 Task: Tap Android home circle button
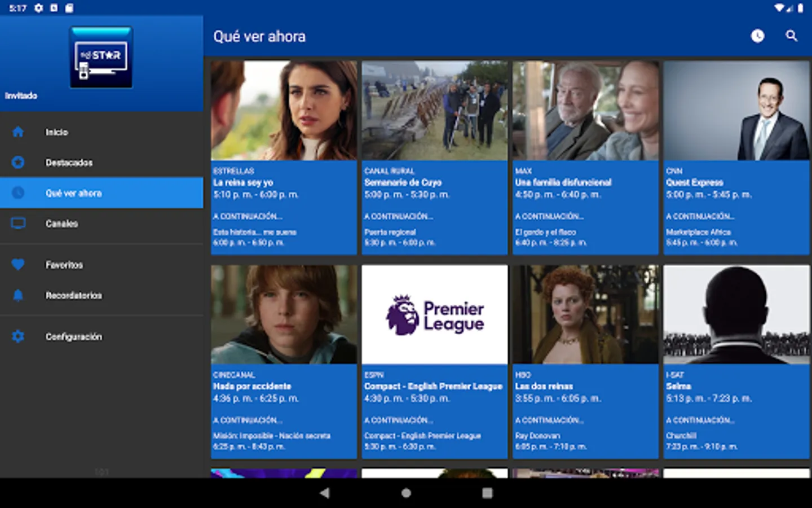[x=406, y=493]
